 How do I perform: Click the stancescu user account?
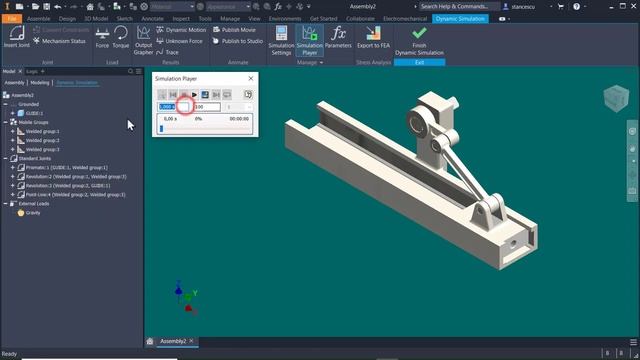click(523, 7)
